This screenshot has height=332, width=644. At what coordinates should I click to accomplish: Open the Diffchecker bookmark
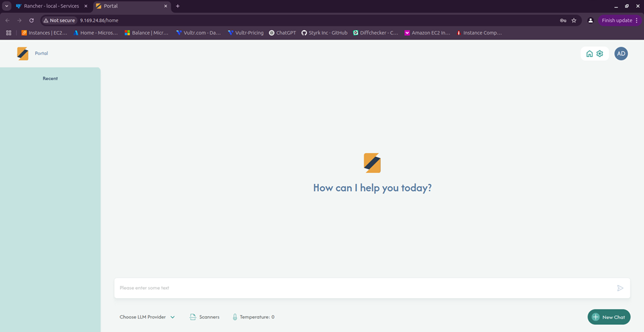click(x=376, y=33)
